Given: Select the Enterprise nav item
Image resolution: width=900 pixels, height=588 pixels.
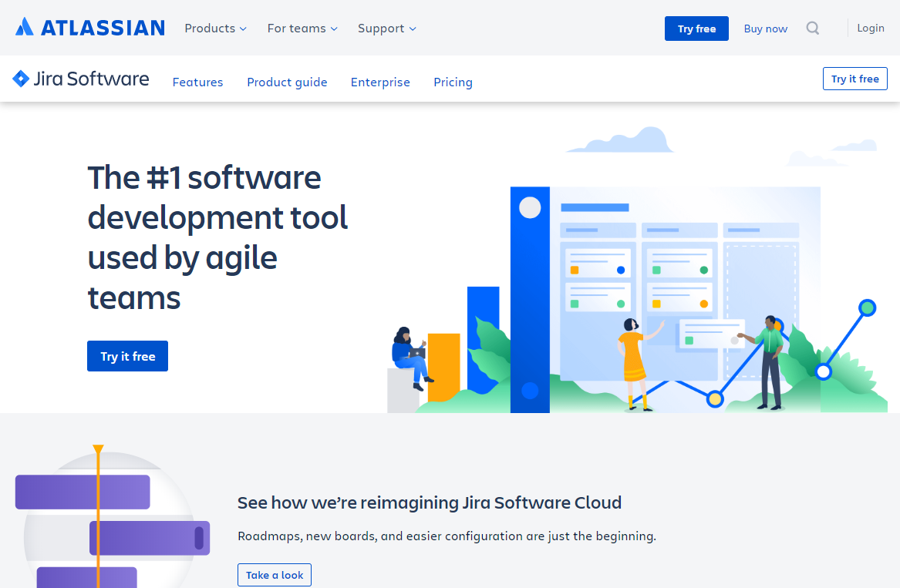Looking at the screenshot, I should [380, 82].
